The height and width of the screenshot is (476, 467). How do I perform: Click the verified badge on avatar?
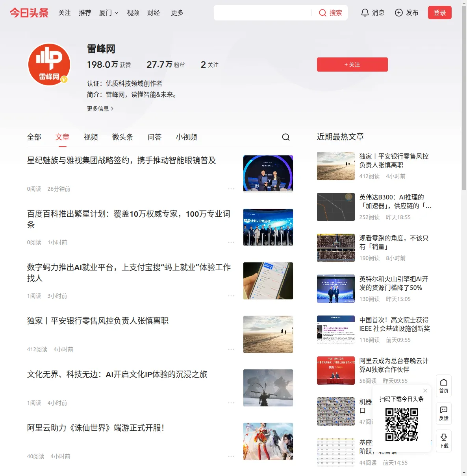tap(65, 79)
